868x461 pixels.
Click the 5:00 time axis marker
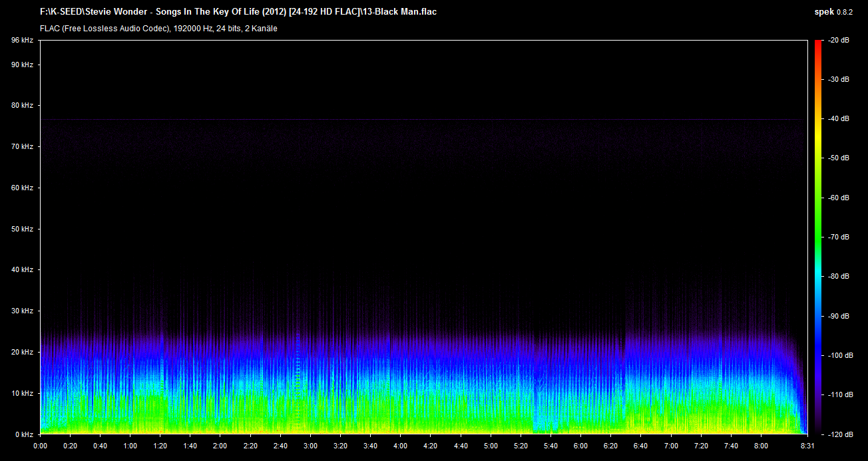[491, 446]
